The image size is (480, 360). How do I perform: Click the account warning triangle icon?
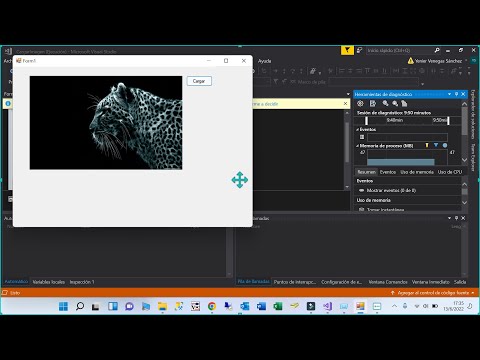click(x=411, y=61)
